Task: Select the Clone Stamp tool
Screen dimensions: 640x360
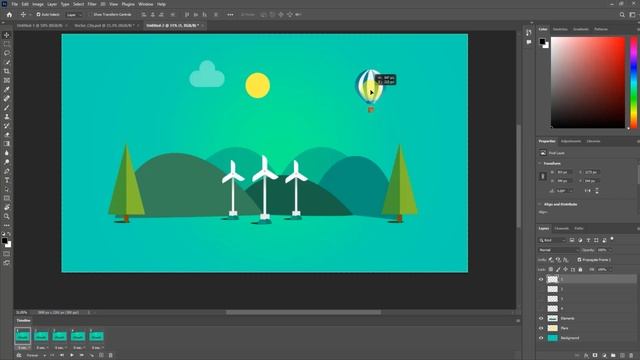Action: click(x=7, y=117)
